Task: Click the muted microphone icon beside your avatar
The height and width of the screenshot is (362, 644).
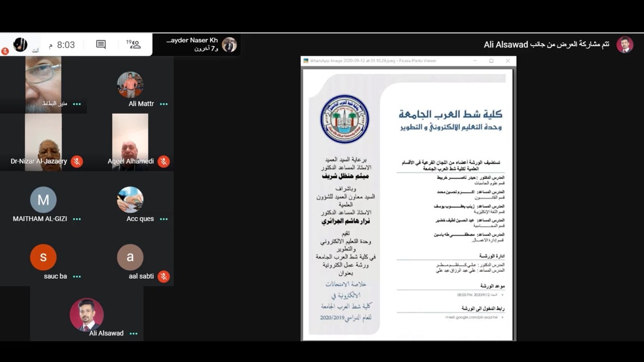Action: (5, 51)
